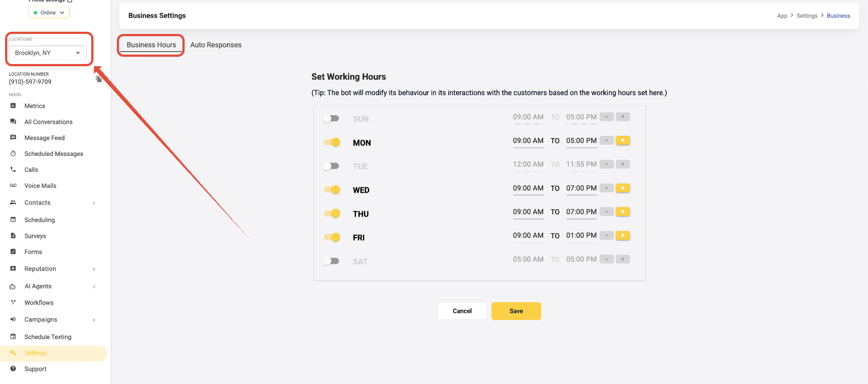Click the Support question mark icon

click(x=13, y=369)
